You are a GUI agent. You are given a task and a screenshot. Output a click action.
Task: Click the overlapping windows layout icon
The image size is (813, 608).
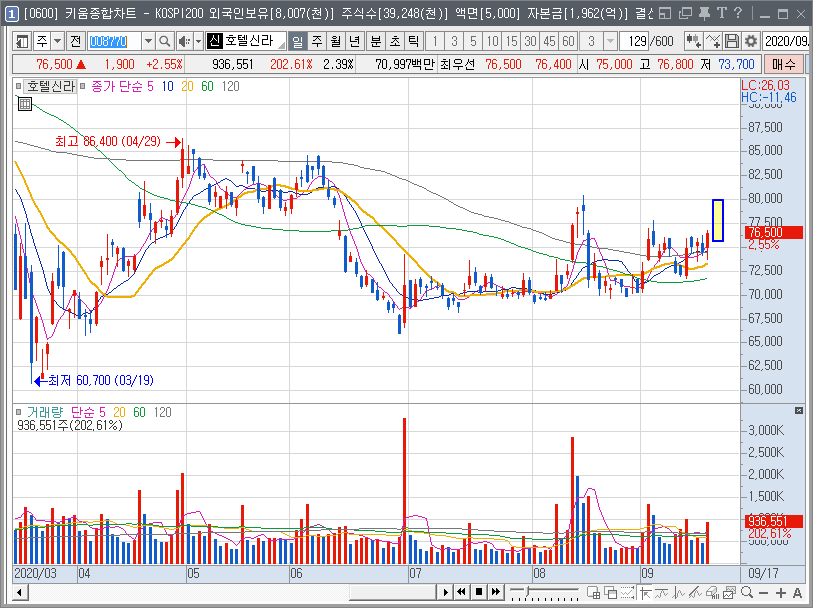(x=611, y=592)
